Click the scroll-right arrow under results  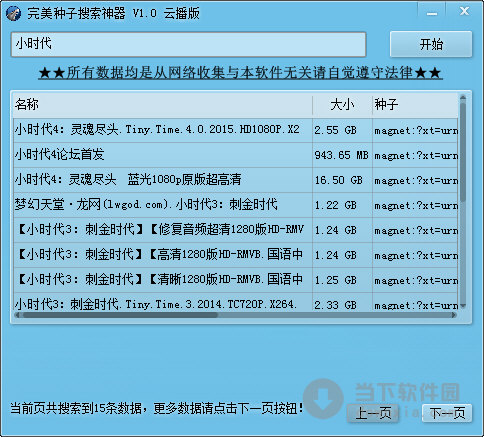click(454, 315)
